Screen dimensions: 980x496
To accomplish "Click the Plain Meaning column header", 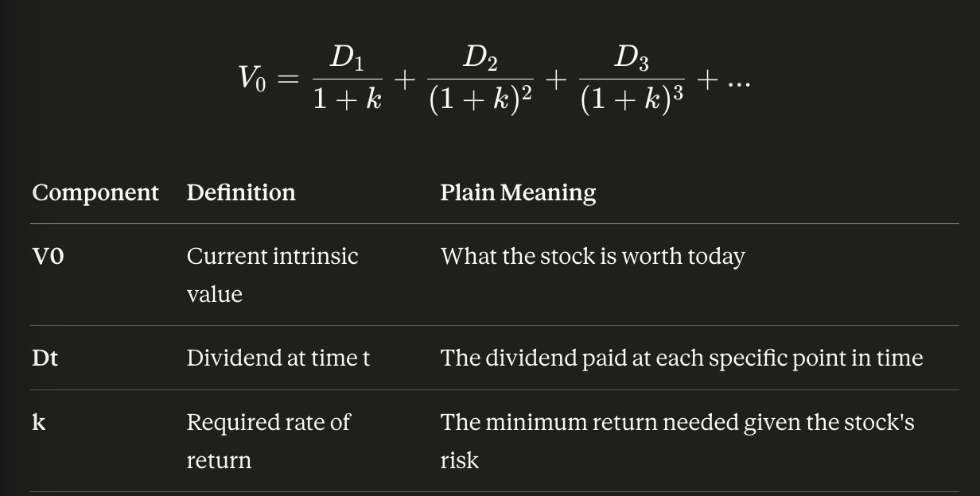I will [x=517, y=193].
